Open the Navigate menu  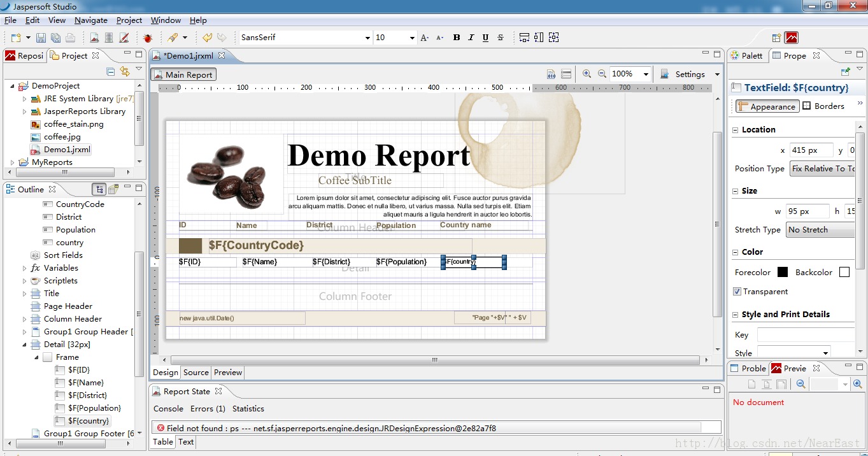pyautogui.click(x=90, y=20)
